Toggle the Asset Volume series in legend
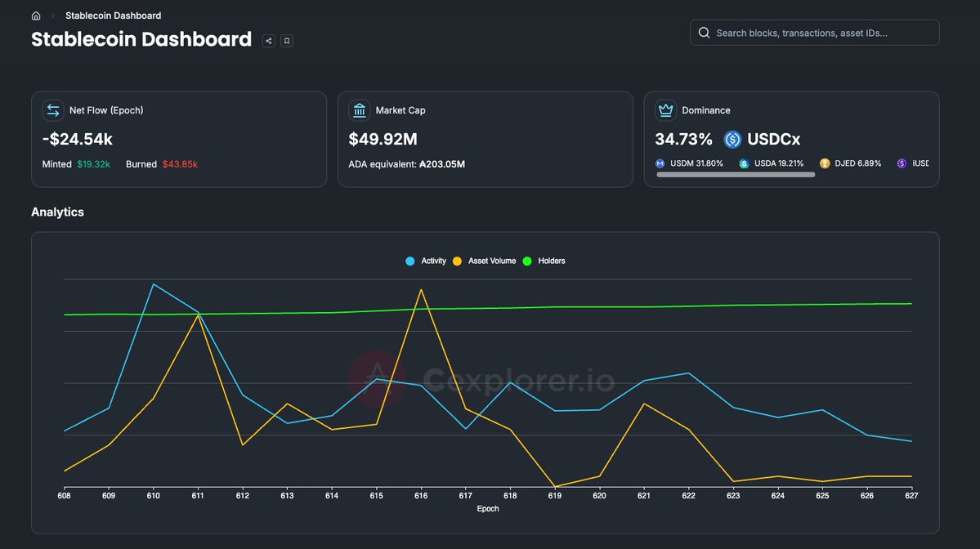The image size is (980, 549). [x=485, y=261]
